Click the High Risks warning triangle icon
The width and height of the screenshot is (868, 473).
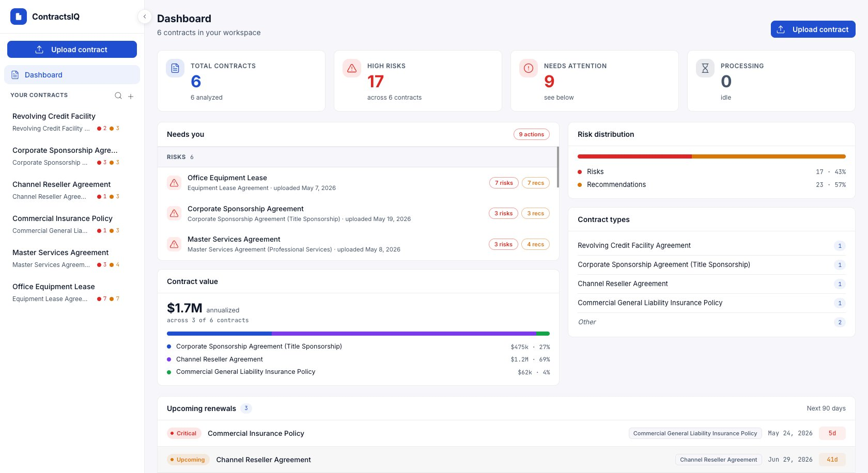point(352,68)
